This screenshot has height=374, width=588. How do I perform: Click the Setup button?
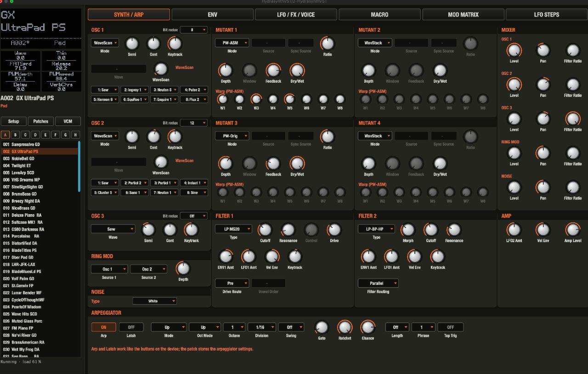click(x=14, y=121)
